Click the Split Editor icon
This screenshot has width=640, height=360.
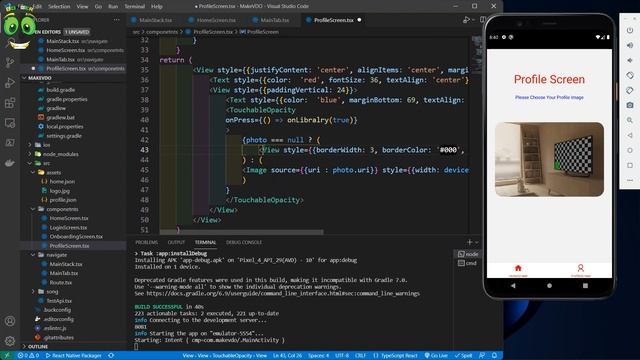(483, 20)
